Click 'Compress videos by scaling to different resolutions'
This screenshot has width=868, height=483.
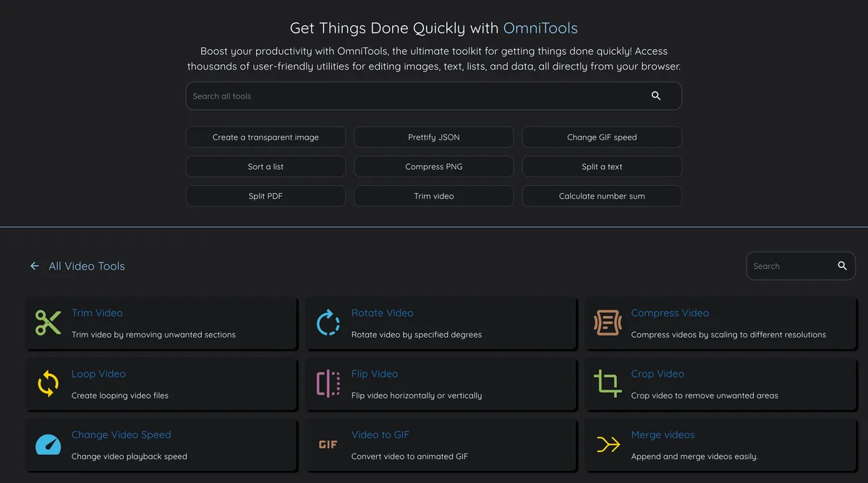click(x=728, y=335)
